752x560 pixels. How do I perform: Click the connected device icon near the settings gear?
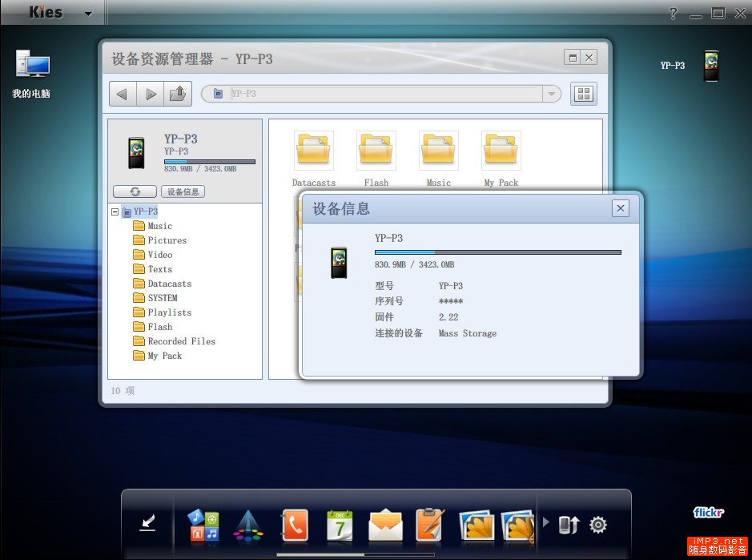pyautogui.click(x=569, y=524)
